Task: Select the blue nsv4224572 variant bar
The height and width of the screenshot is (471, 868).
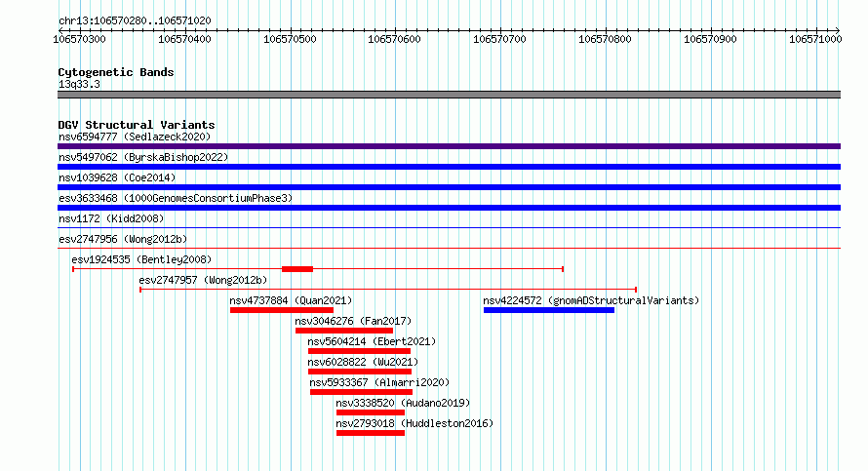Action: click(549, 310)
